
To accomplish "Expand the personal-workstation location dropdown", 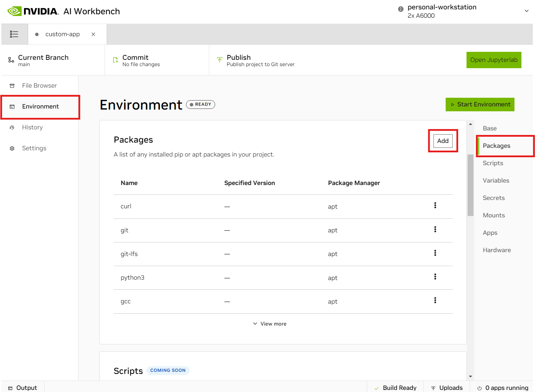I will (x=526, y=11).
